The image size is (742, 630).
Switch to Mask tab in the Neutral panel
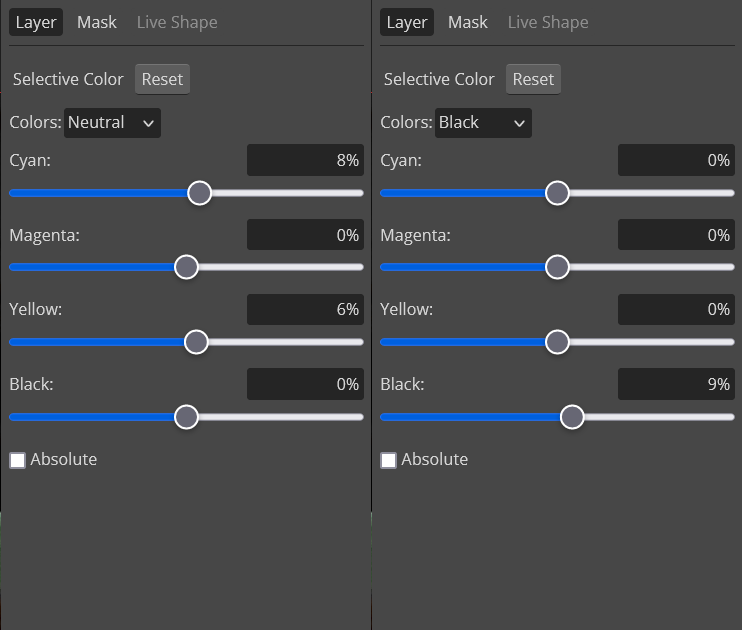click(96, 22)
